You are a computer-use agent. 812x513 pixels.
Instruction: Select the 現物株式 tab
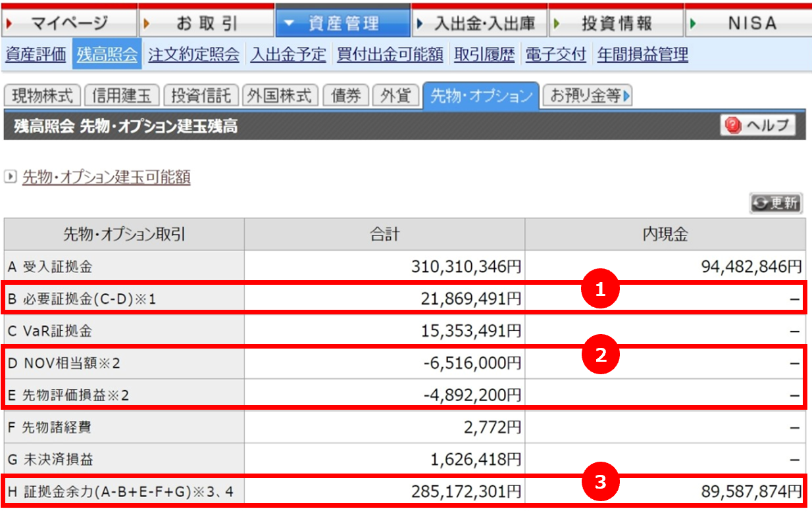[43, 94]
